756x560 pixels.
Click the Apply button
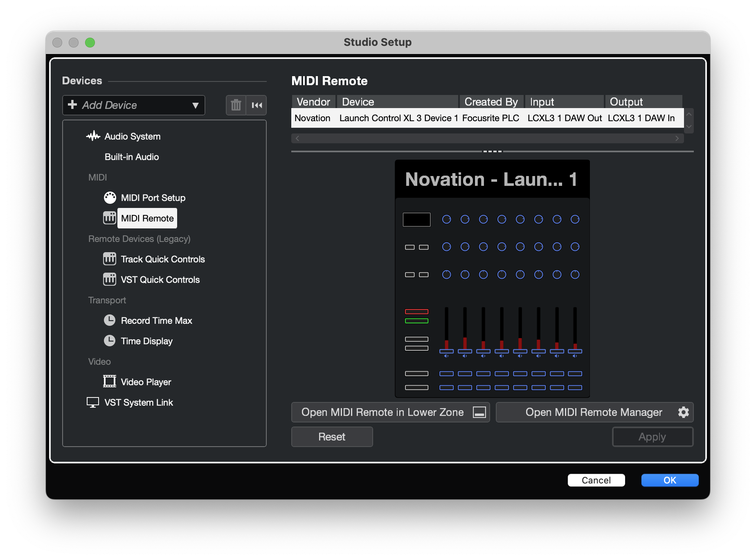(652, 437)
